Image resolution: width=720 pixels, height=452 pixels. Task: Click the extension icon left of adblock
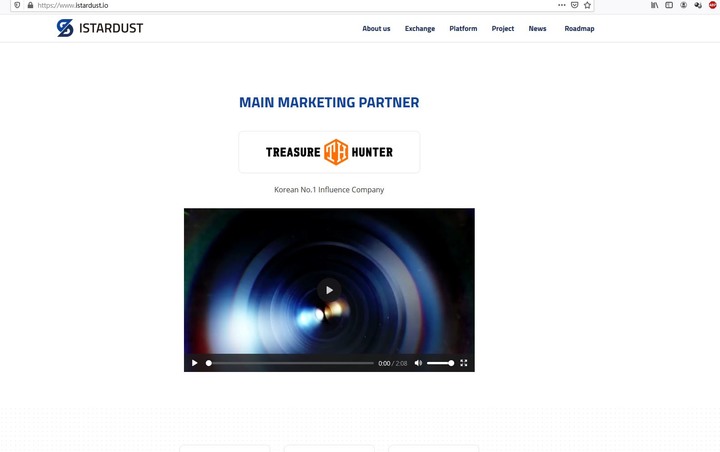698,5
